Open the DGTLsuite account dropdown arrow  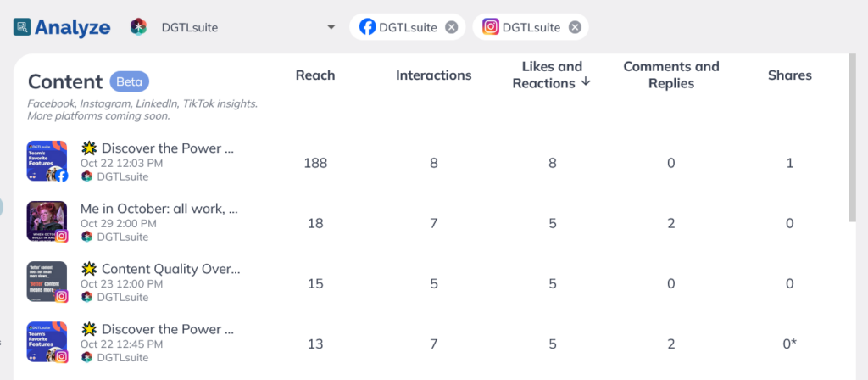coord(331,27)
